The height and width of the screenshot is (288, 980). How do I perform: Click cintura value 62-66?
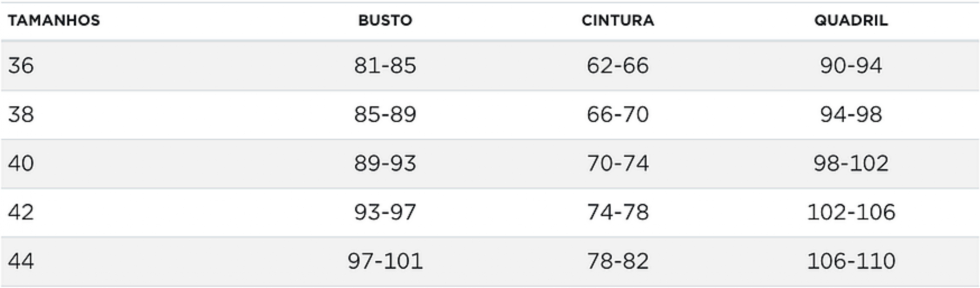point(618,65)
